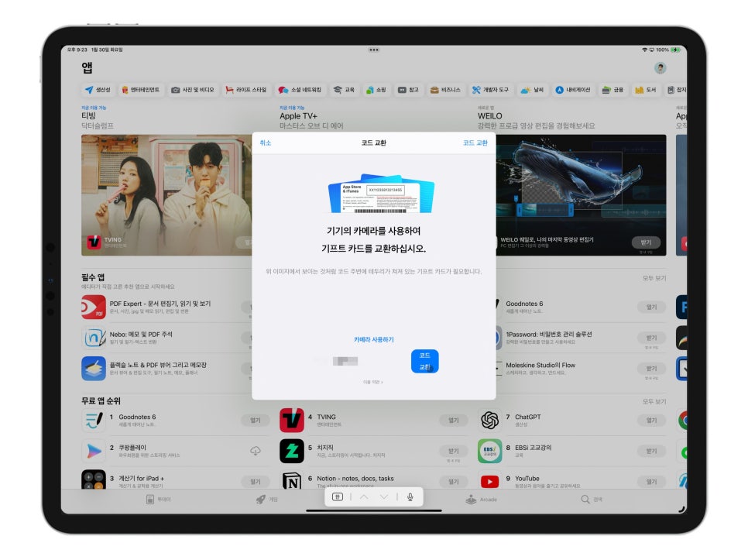Tap 열기 for TVING ranked fourth
Screen dimensions: 748x560
(x=454, y=421)
